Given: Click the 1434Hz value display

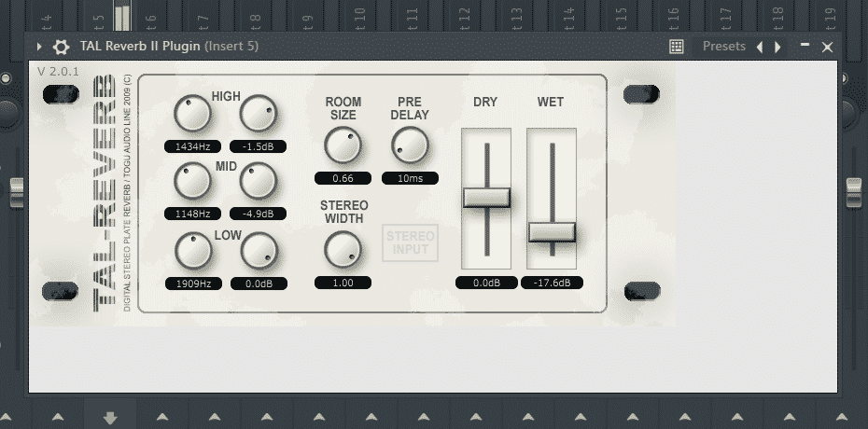Looking at the screenshot, I should [x=192, y=146].
